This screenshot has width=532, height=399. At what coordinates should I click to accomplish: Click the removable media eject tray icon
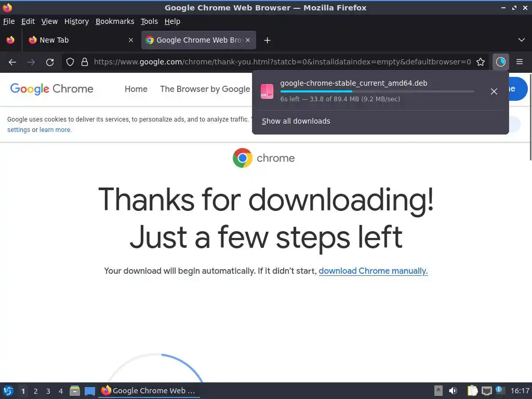point(438,391)
